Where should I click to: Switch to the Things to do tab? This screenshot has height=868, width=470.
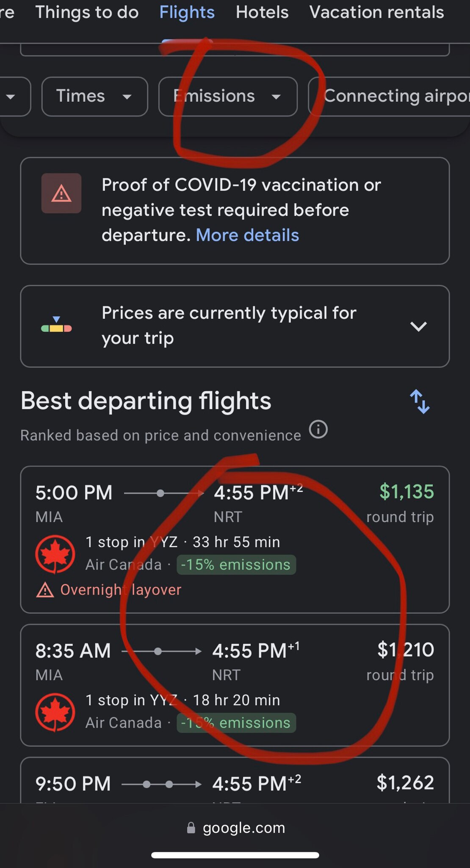pos(87,12)
